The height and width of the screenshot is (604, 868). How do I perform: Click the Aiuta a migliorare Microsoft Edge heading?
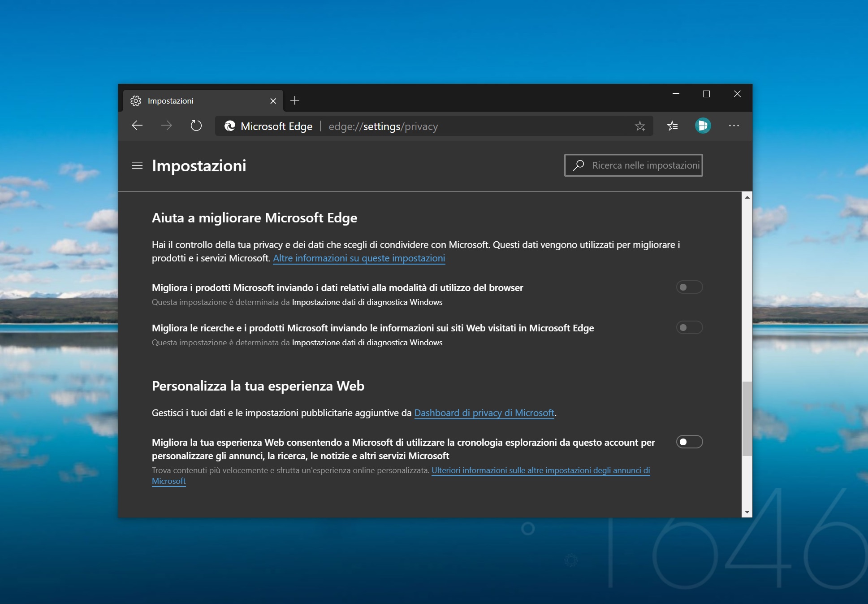point(255,218)
